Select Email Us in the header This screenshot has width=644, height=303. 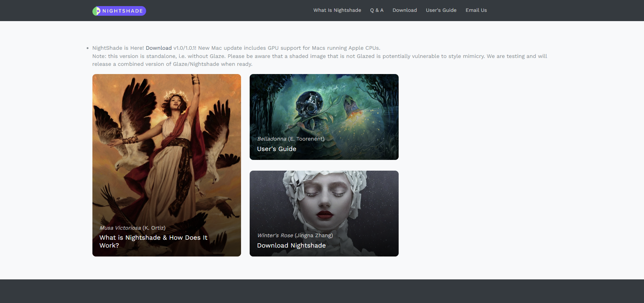[x=476, y=10]
